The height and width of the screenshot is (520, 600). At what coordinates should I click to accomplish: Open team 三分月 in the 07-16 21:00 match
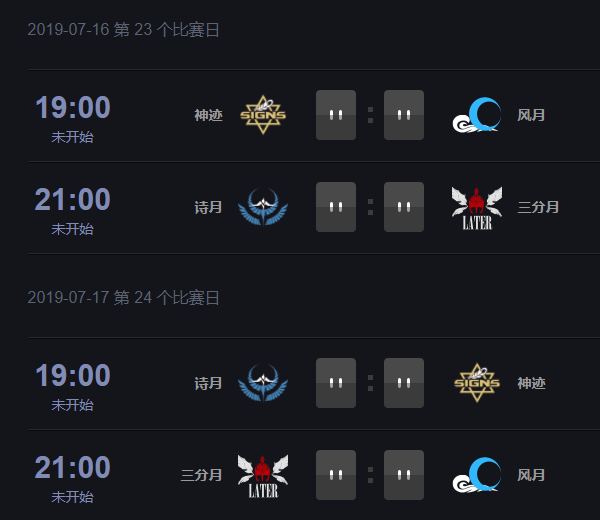(x=538, y=207)
